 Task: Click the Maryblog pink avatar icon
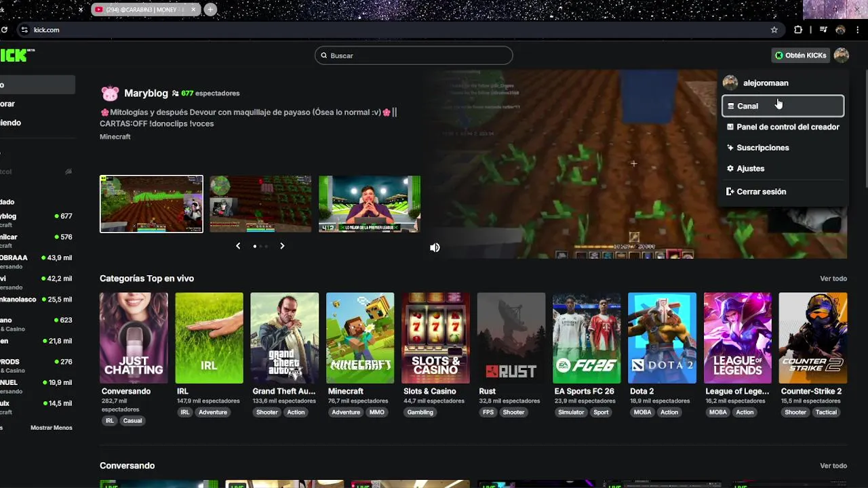(x=110, y=93)
